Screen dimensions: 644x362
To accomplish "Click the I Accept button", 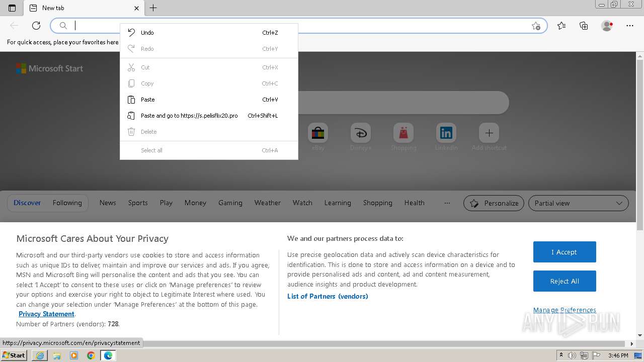I will pos(565,252).
